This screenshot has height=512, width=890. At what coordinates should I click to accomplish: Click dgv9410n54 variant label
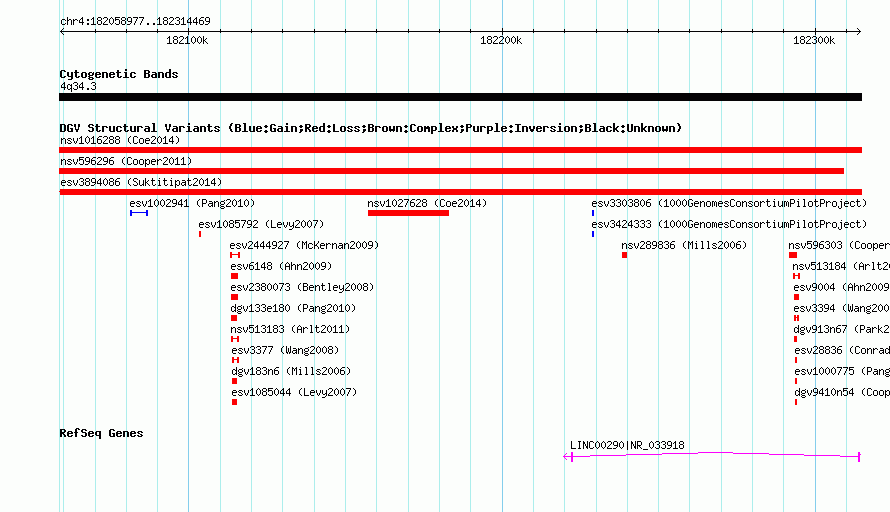pyautogui.click(x=842, y=392)
